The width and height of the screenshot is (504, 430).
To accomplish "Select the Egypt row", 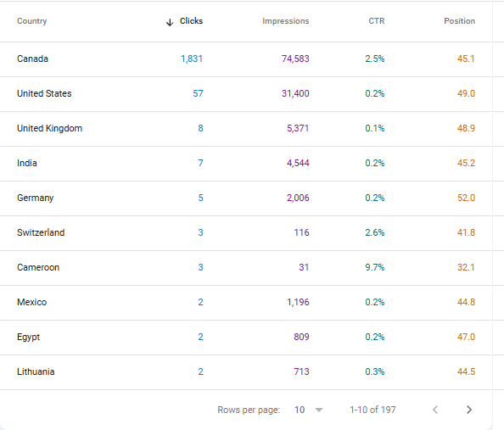I will (x=246, y=337).
